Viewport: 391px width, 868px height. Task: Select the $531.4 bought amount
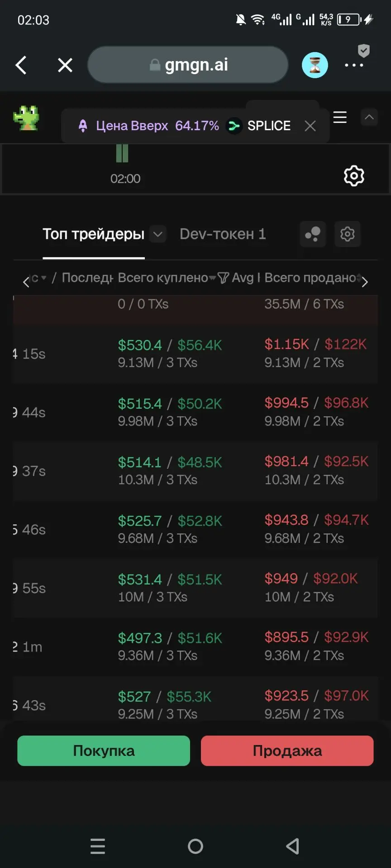coord(140,580)
